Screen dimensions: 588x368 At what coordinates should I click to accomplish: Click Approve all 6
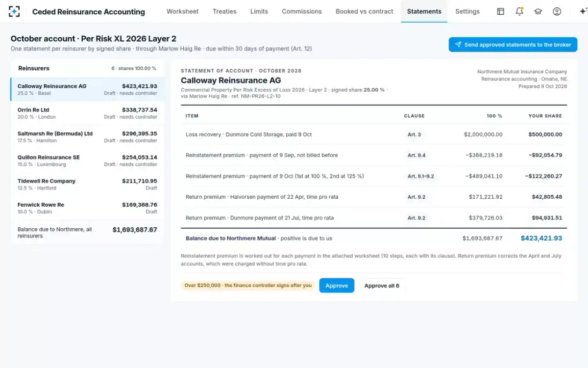click(x=382, y=286)
